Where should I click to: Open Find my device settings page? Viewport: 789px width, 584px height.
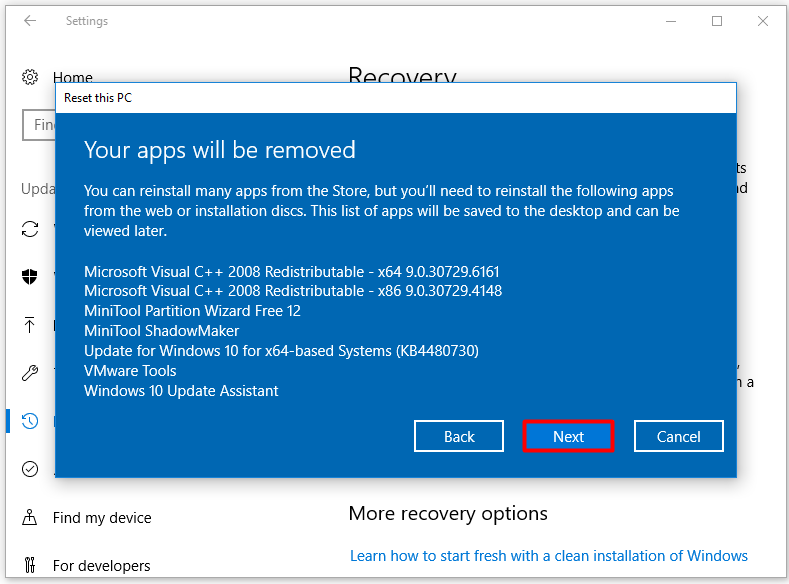[102, 518]
